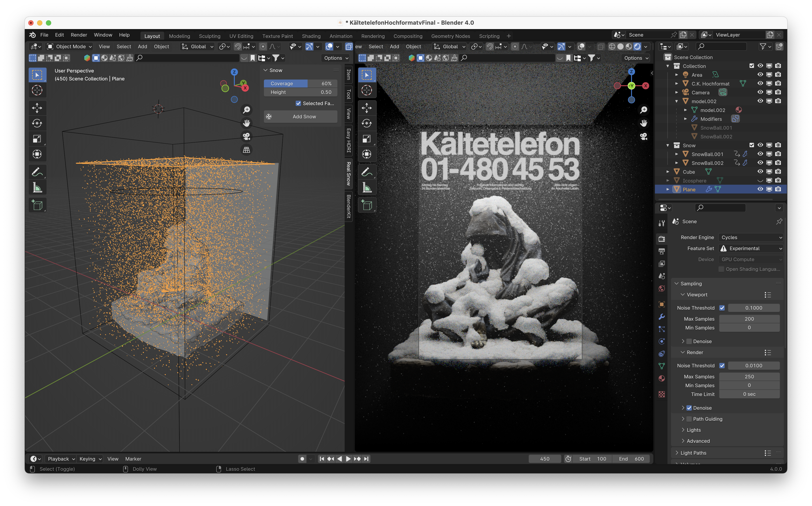812x506 pixels.
Task: Select the Rotate tool in left viewport
Action: (x=37, y=123)
